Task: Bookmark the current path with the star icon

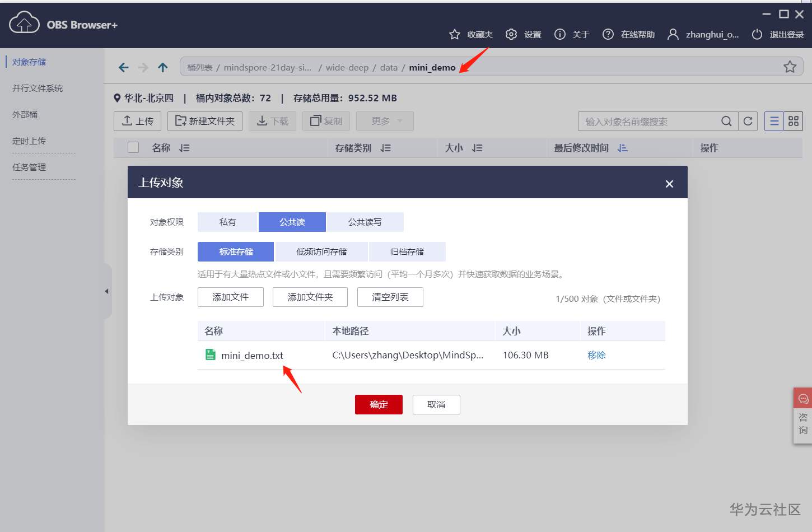Action: click(x=790, y=67)
